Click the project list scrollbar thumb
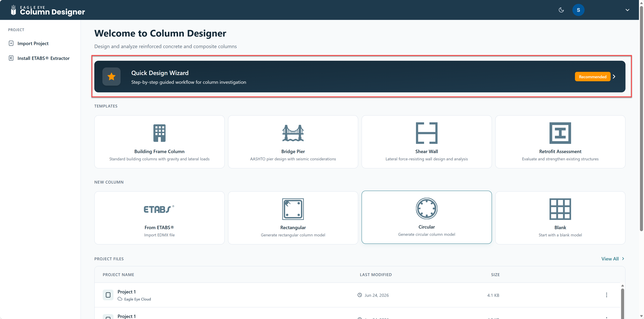The image size is (644, 319). coord(622,303)
